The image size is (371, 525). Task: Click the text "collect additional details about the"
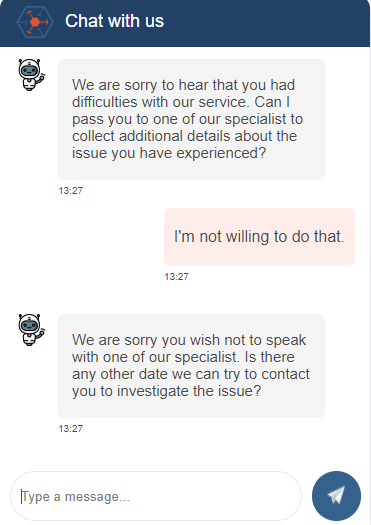coord(184,136)
